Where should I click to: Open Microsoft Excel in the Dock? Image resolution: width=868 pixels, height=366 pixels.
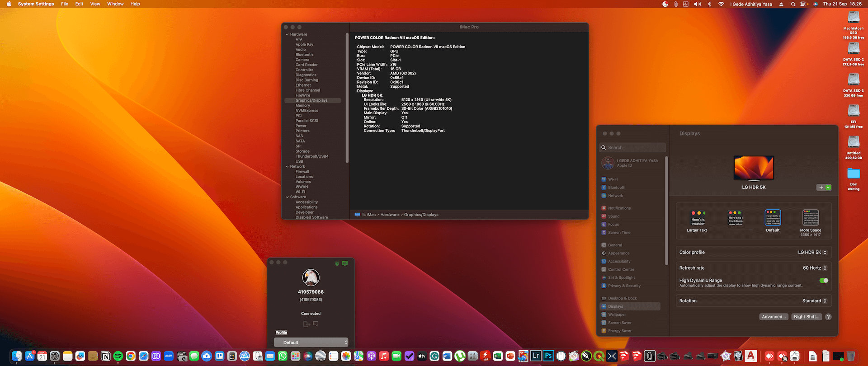tap(498, 356)
